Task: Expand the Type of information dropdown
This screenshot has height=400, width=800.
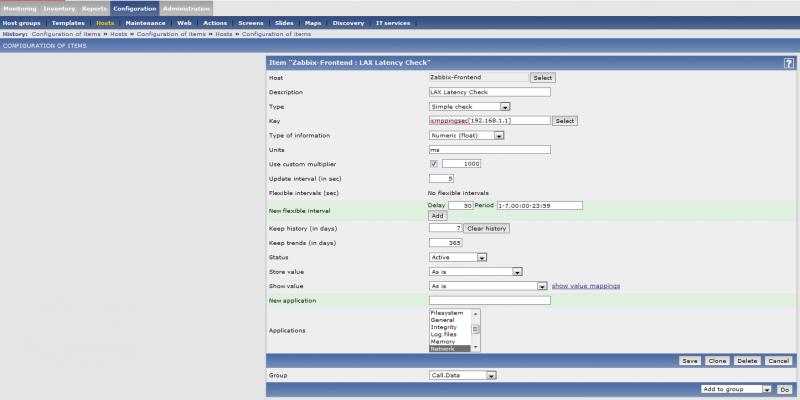Action: [466, 135]
